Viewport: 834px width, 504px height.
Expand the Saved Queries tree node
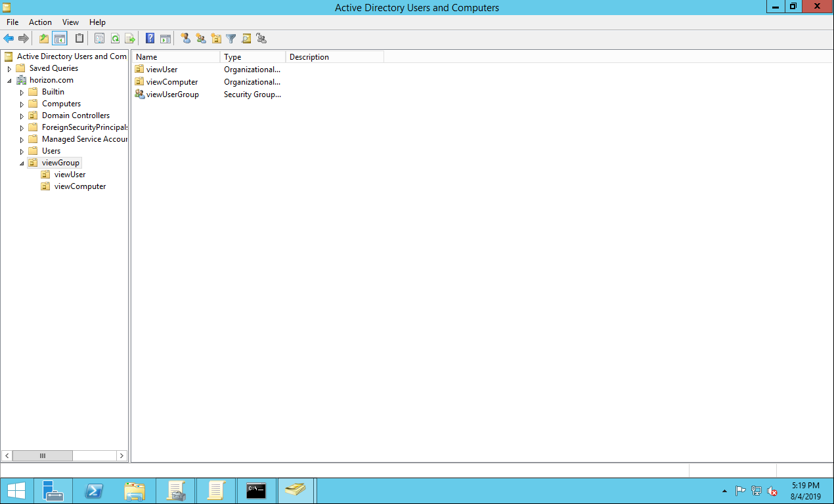point(9,68)
